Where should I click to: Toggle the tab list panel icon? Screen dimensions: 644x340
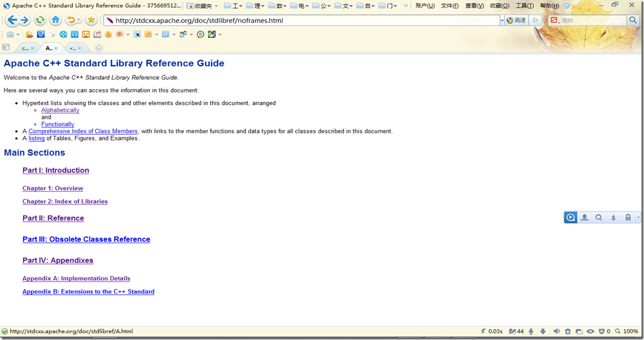(x=6, y=47)
